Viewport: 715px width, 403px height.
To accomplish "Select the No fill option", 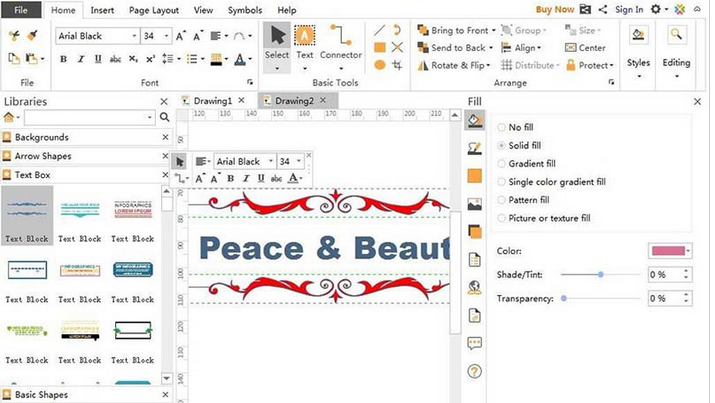I will [515, 127].
